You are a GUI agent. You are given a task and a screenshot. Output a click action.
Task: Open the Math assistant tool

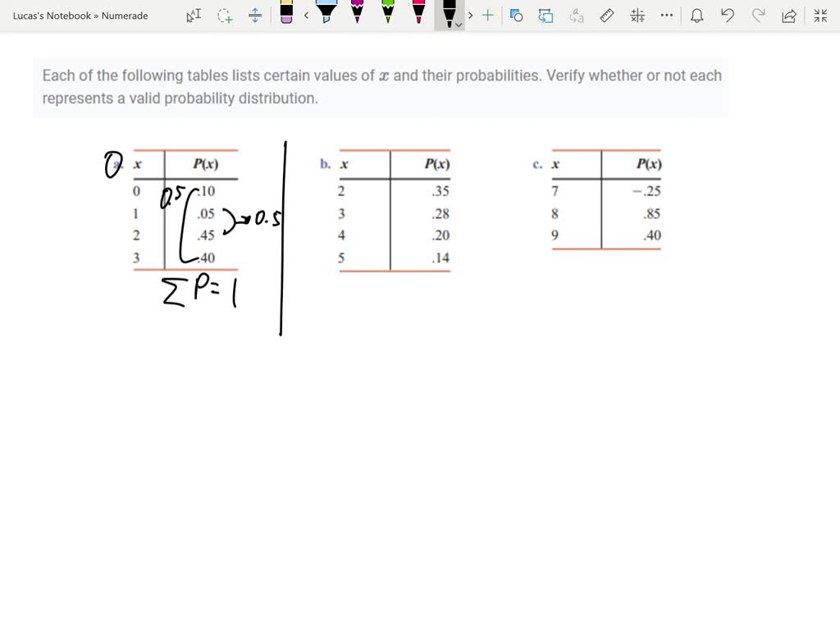tap(637, 16)
